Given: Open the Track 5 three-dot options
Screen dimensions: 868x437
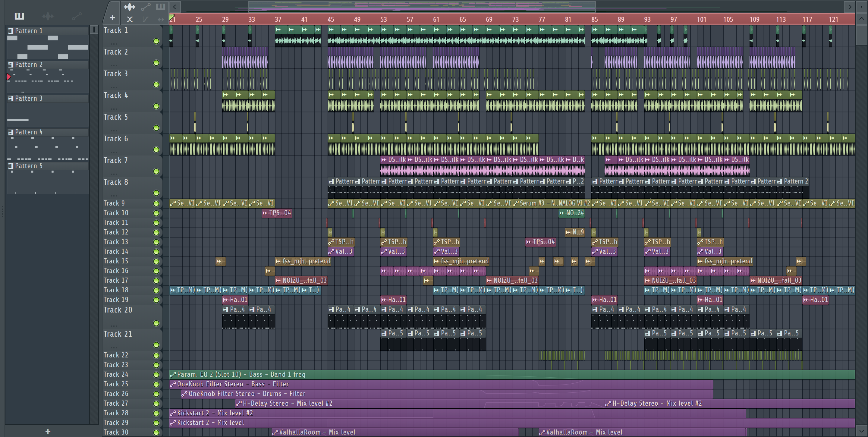Looking at the screenshot, I should [114, 130].
